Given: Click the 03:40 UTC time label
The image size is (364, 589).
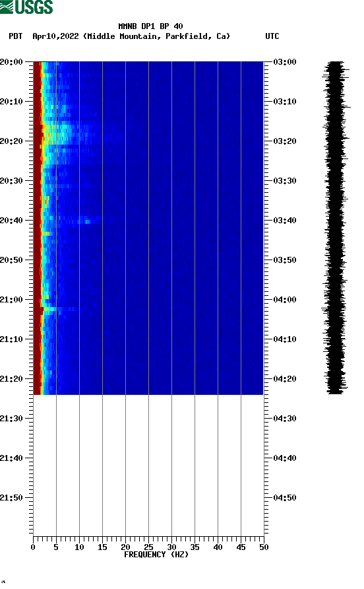Looking at the screenshot, I should (285, 220).
